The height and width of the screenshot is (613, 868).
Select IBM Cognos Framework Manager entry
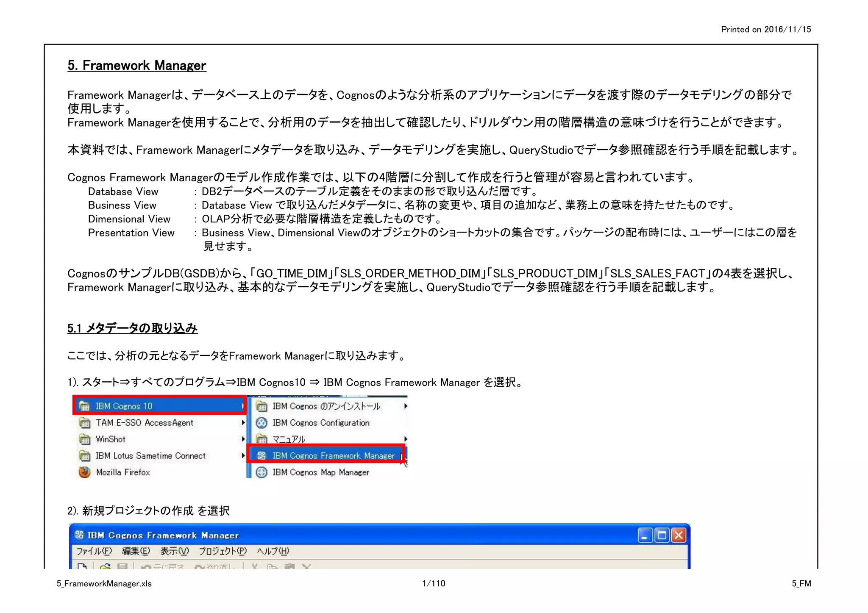coord(333,455)
